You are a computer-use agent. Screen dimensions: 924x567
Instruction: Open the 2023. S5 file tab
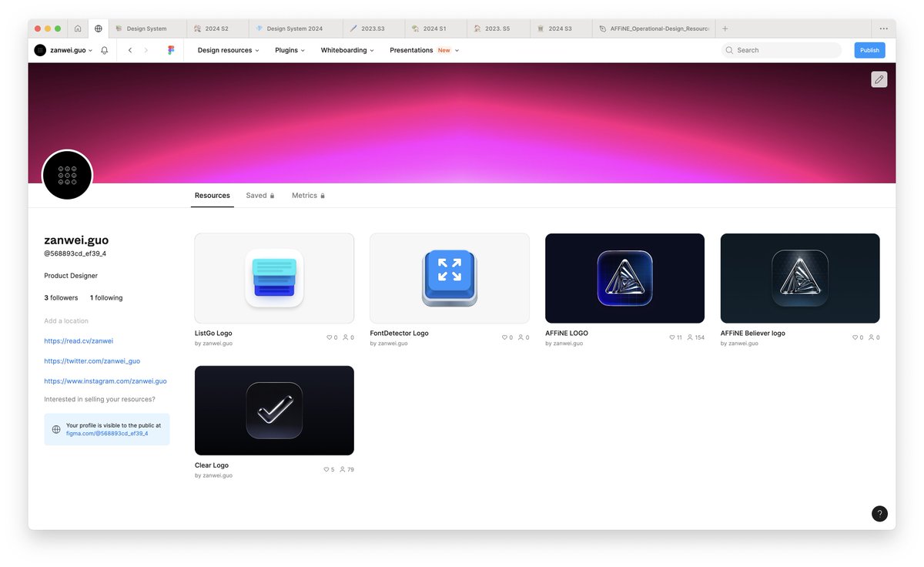pos(498,29)
